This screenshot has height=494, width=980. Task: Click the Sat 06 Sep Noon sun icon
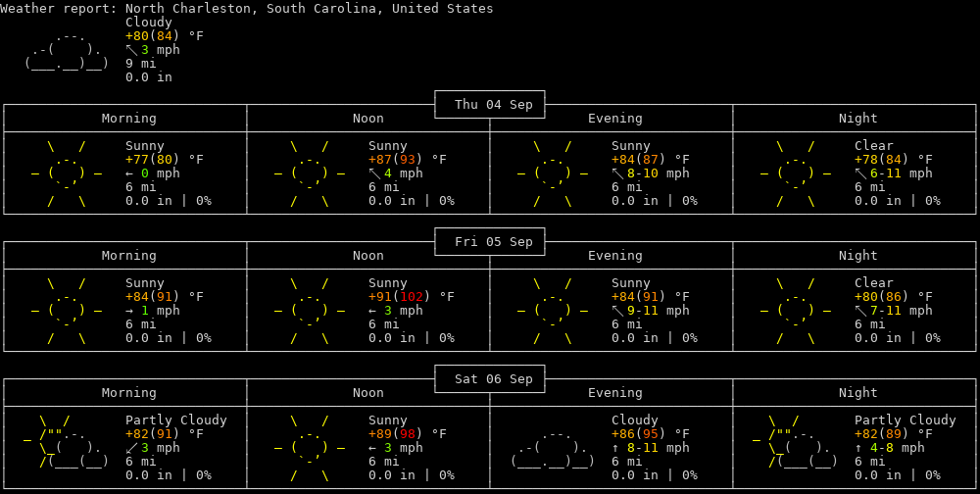click(x=310, y=448)
